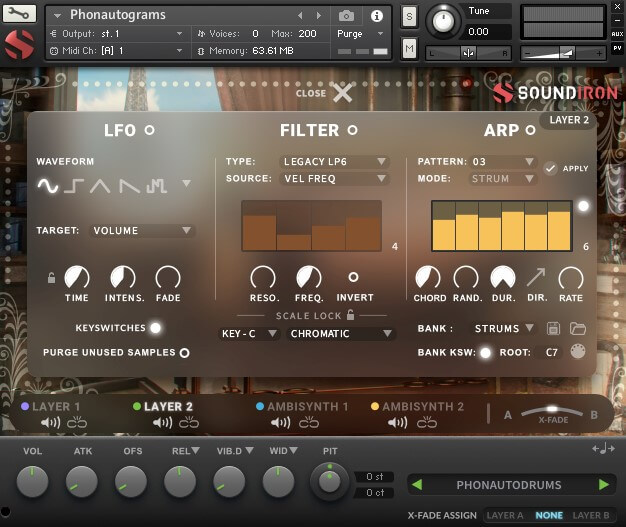The height and width of the screenshot is (527, 626).
Task: Load the next preset with right green arrow
Action: pos(604,485)
